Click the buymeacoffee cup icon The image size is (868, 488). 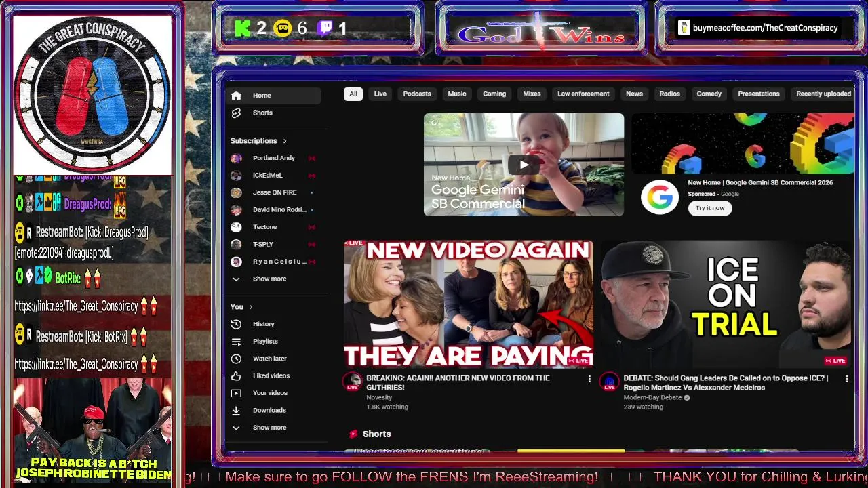[x=684, y=28]
